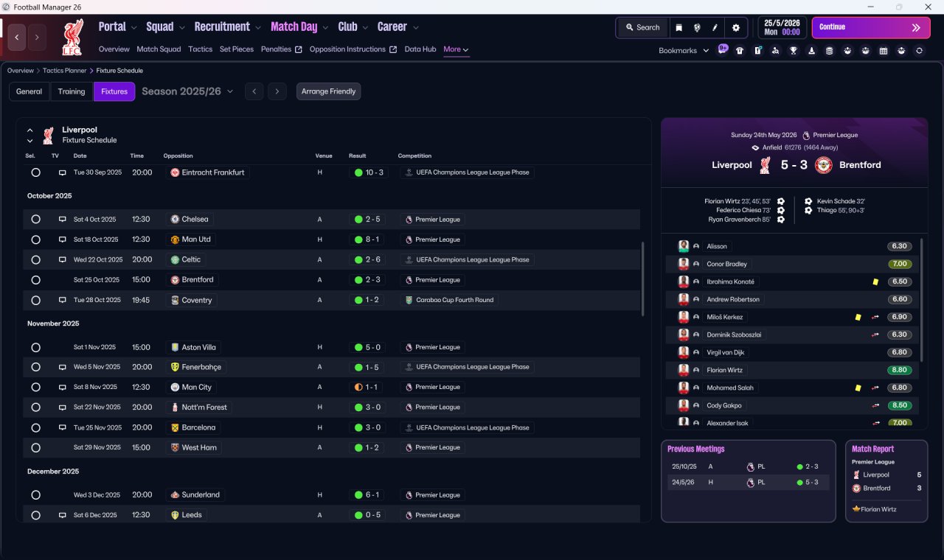944x560 pixels.
Task: Click the bookmark icon beside Search
Action: pos(679,27)
